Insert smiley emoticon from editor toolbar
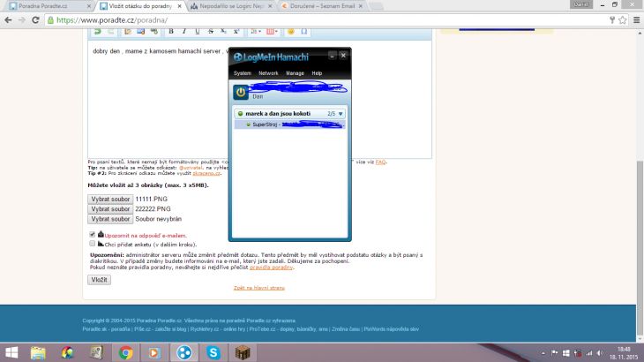This screenshot has width=644, height=362. pyautogui.click(x=291, y=32)
